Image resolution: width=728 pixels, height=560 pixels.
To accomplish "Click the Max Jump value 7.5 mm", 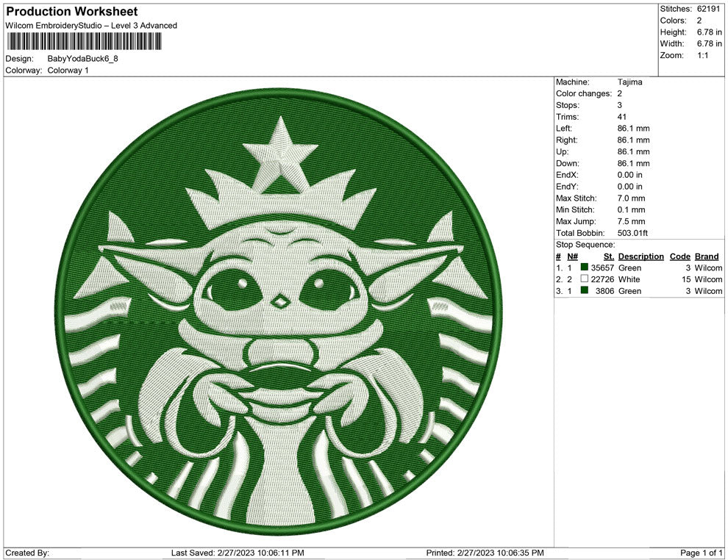I will tap(631, 221).
